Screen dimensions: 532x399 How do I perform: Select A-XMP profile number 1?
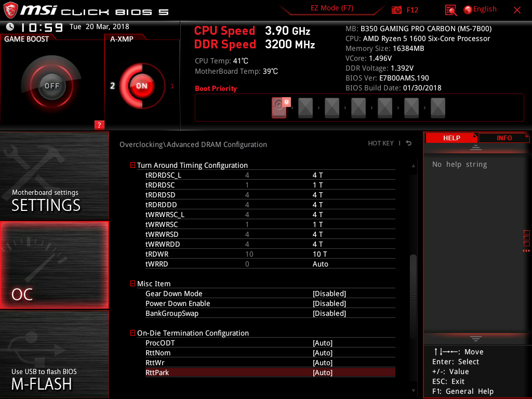pos(172,86)
